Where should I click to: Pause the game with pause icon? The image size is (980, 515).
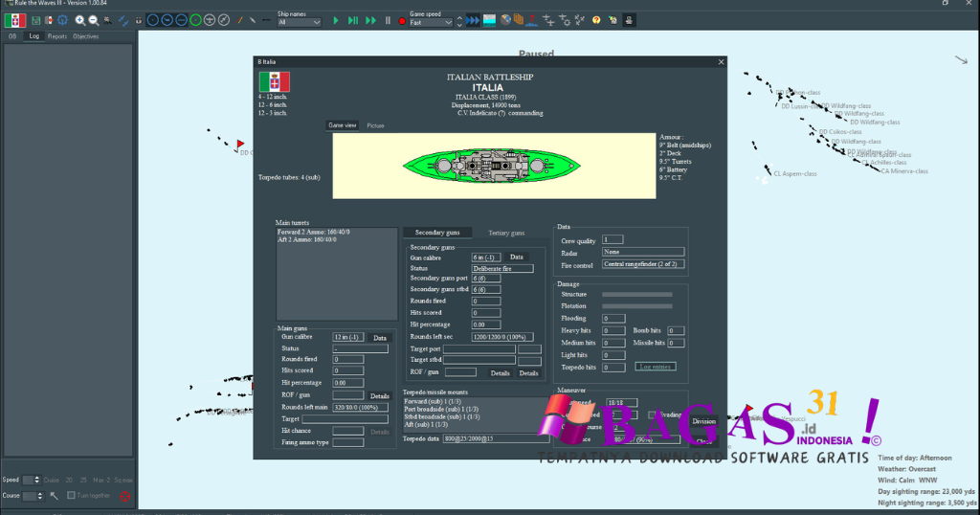tap(388, 21)
